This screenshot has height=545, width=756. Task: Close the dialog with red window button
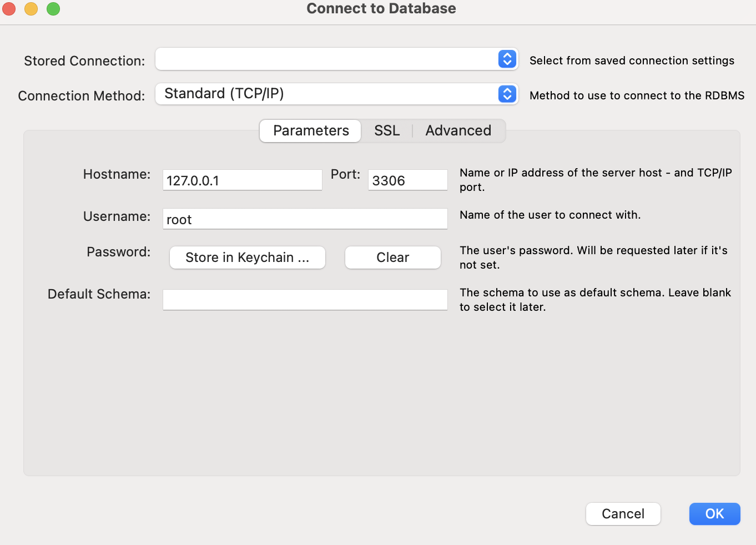pyautogui.click(x=9, y=9)
